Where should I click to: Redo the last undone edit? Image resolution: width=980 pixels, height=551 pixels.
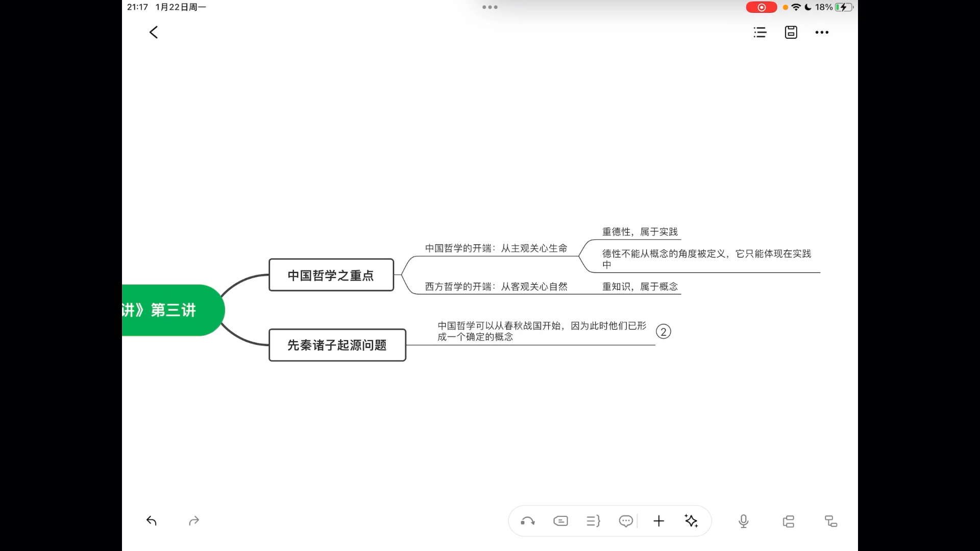(194, 521)
